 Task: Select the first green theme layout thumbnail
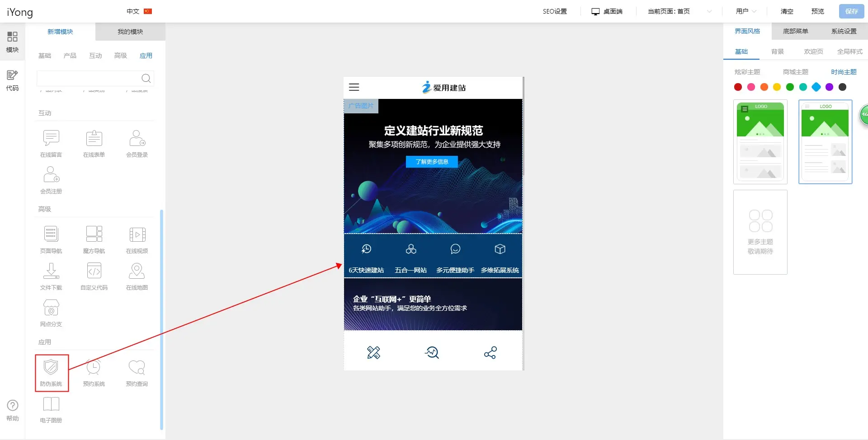[x=760, y=142]
